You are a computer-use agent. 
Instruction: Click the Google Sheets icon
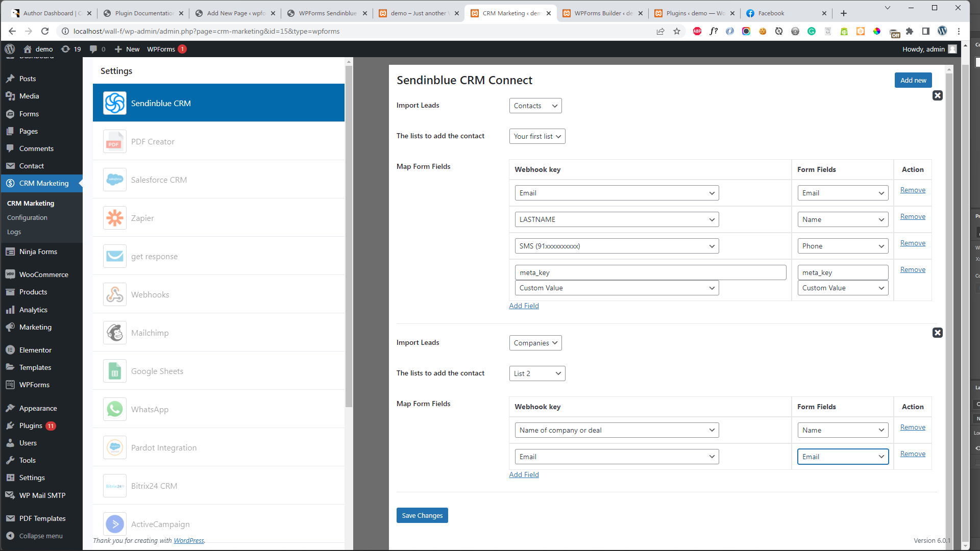[114, 371]
